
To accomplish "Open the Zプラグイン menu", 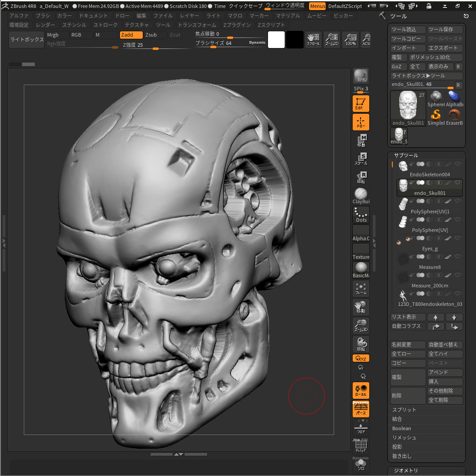I will (237, 25).
